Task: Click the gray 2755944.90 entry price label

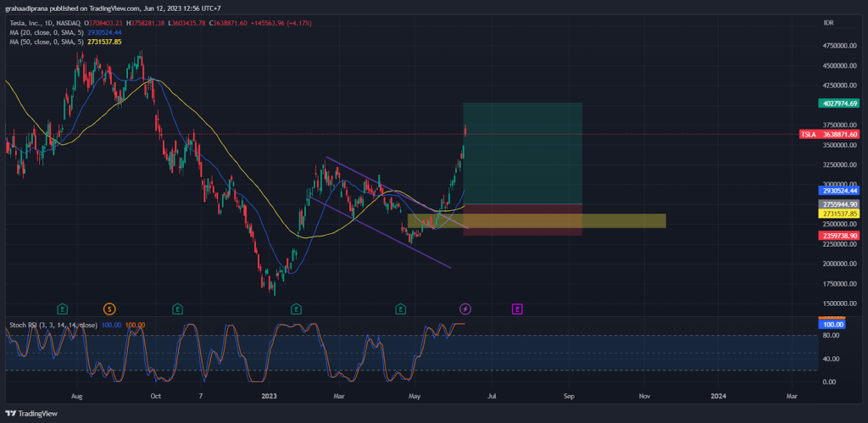Action: point(838,204)
